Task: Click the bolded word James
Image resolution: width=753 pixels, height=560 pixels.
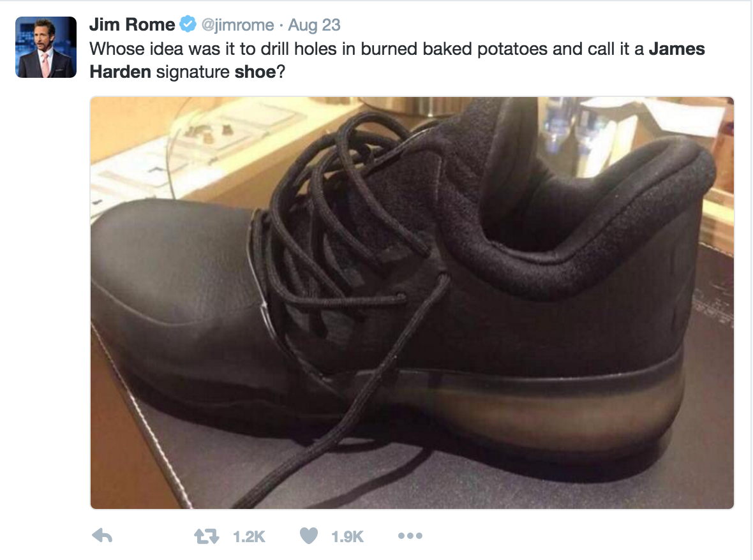Action: (x=676, y=49)
